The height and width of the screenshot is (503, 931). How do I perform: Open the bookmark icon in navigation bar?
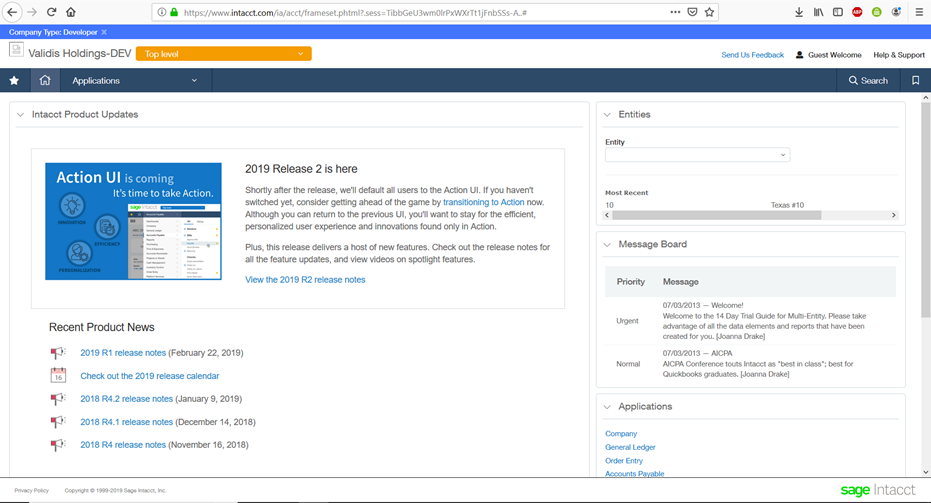[915, 80]
